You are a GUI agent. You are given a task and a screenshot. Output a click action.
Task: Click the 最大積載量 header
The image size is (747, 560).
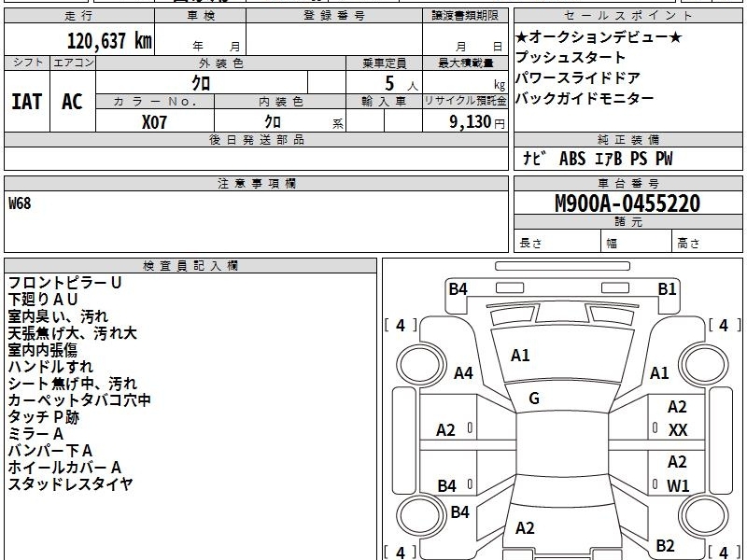tap(465, 63)
